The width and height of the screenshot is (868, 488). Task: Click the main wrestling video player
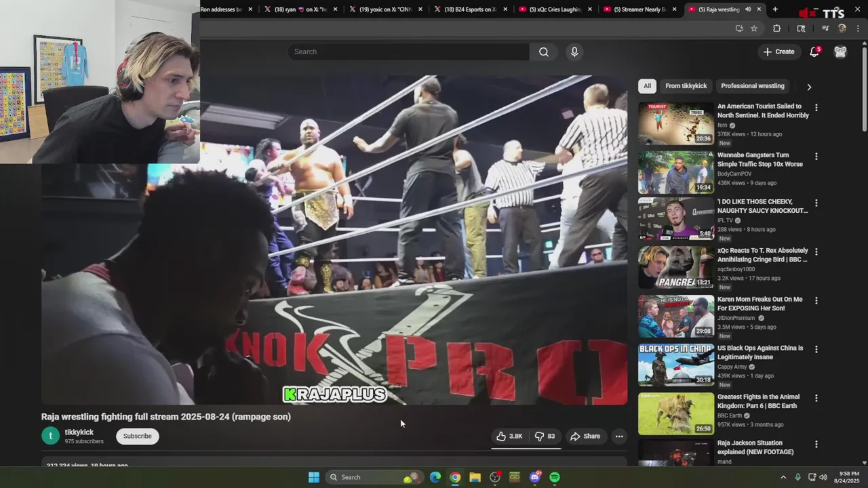pyautogui.click(x=334, y=240)
